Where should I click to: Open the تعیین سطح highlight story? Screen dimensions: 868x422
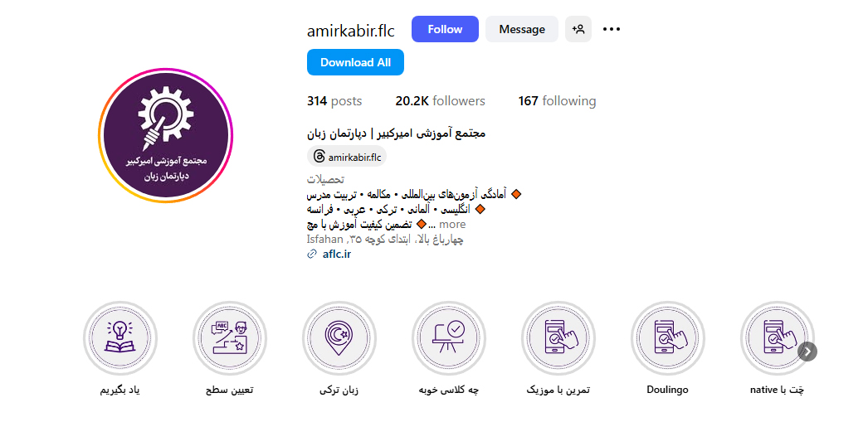[x=230, y=337]
